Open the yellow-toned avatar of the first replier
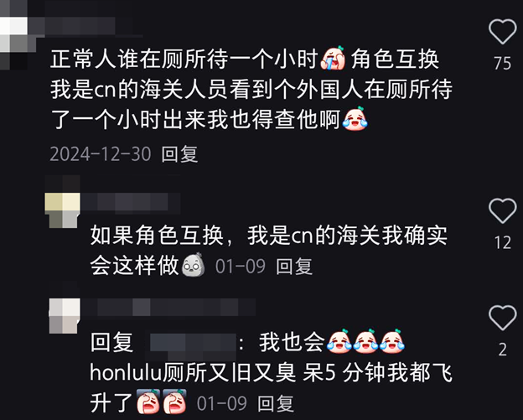 click(x=62, y=210)
